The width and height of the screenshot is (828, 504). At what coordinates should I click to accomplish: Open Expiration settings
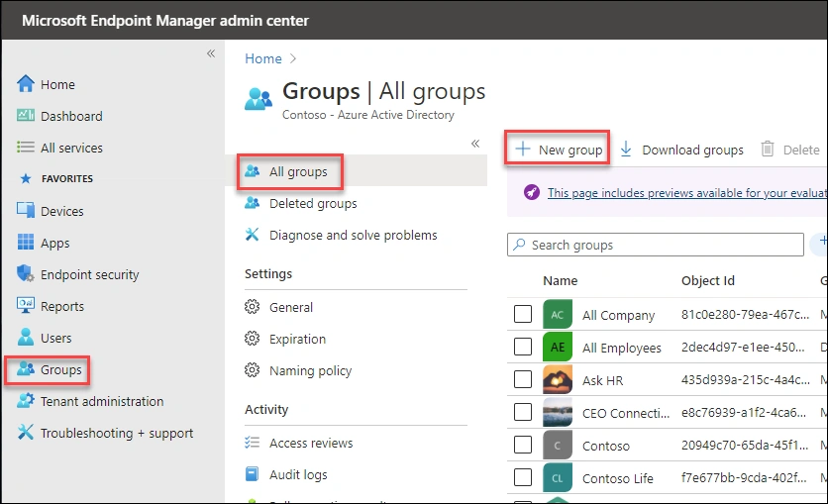click(297, 339)
